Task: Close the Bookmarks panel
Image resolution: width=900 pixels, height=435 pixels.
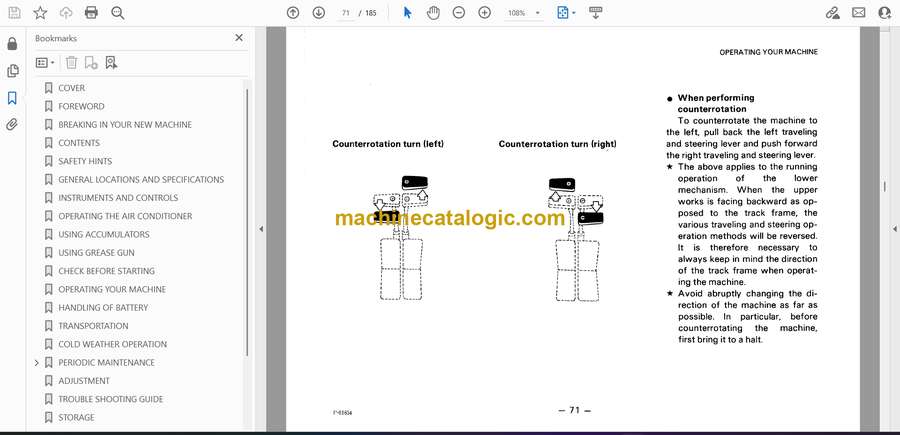Action: pos(239,38)
